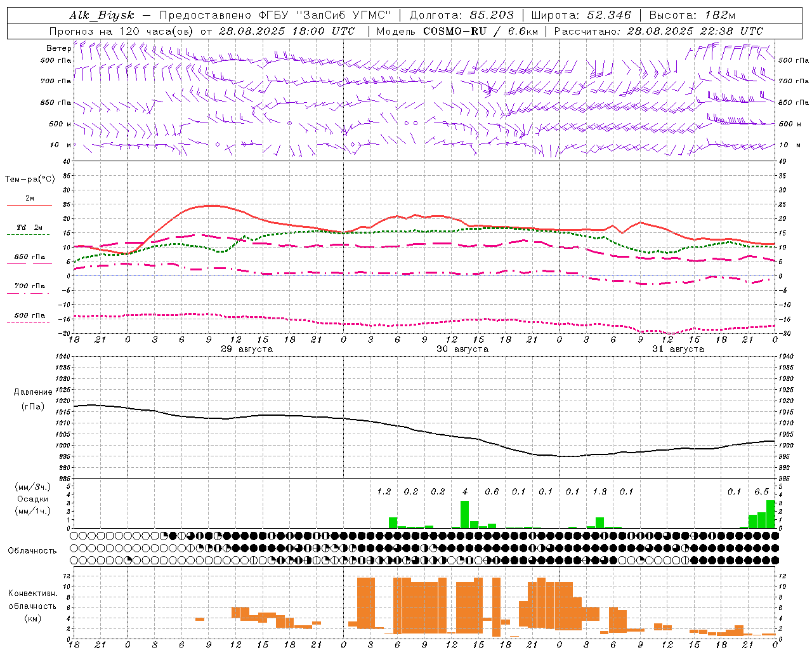Select the Давление pressure panel label
Screen dimensions: 812x650
(x=33, y=392)
